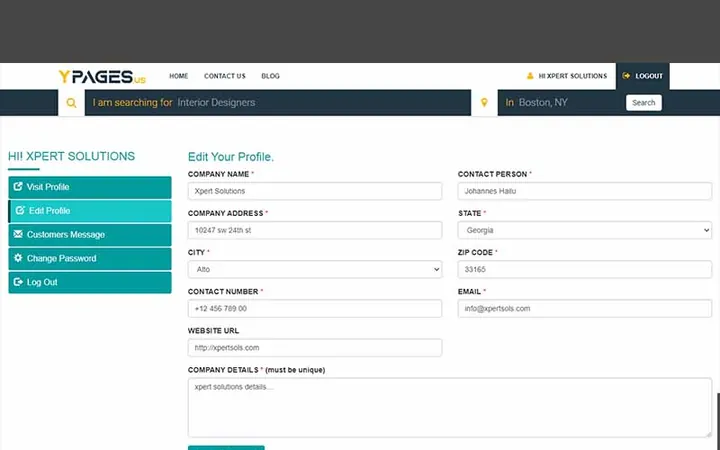Click the Contact Number field
720x450 pixels.
(315, 309)
